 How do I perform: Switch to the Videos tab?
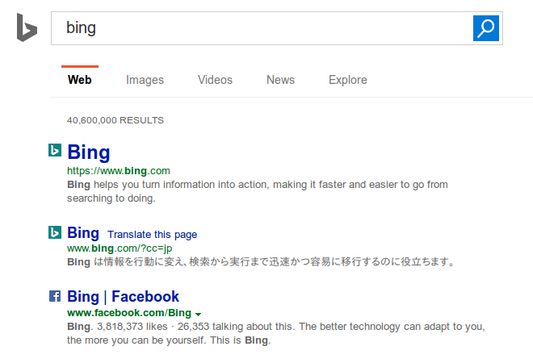pyautogui.click(x=215, y=80)
